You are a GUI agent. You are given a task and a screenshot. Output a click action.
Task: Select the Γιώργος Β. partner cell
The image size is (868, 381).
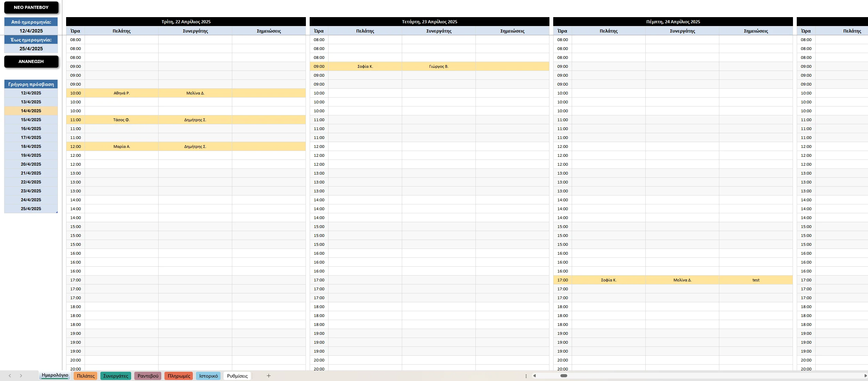(x=439, y=66)
